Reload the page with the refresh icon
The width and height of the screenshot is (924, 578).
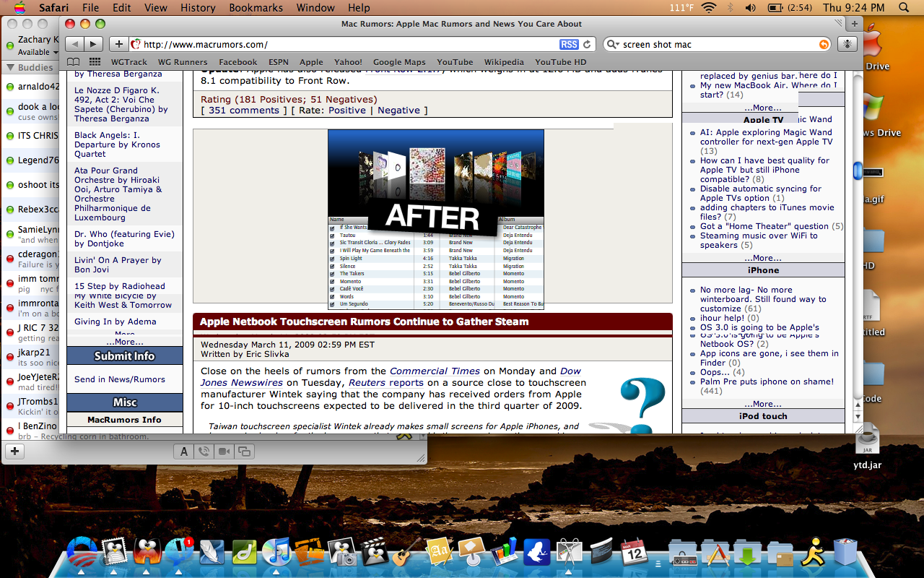pyautogui.click(x=587, y=44)
